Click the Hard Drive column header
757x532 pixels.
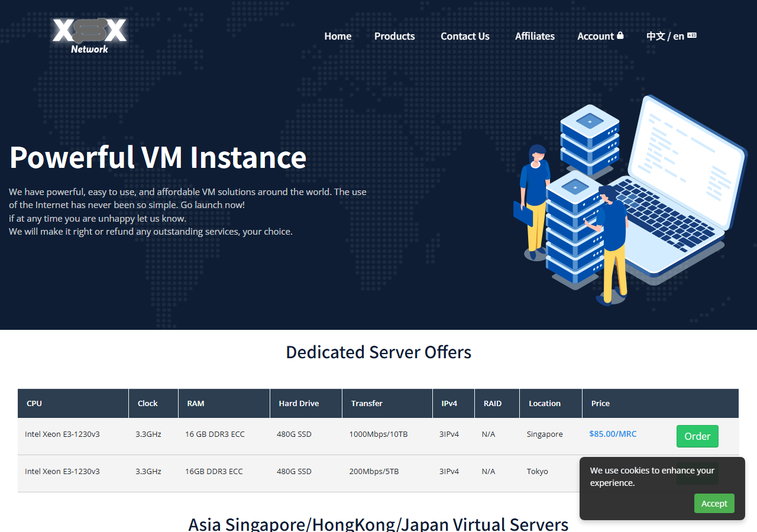click(x=306, y=403)
